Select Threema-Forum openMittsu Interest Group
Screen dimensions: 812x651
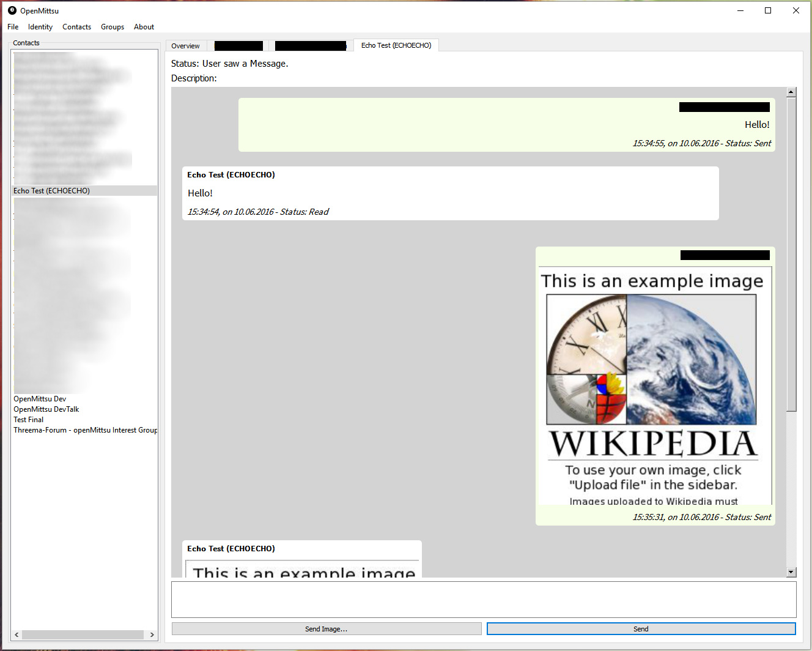pos(85,430)
